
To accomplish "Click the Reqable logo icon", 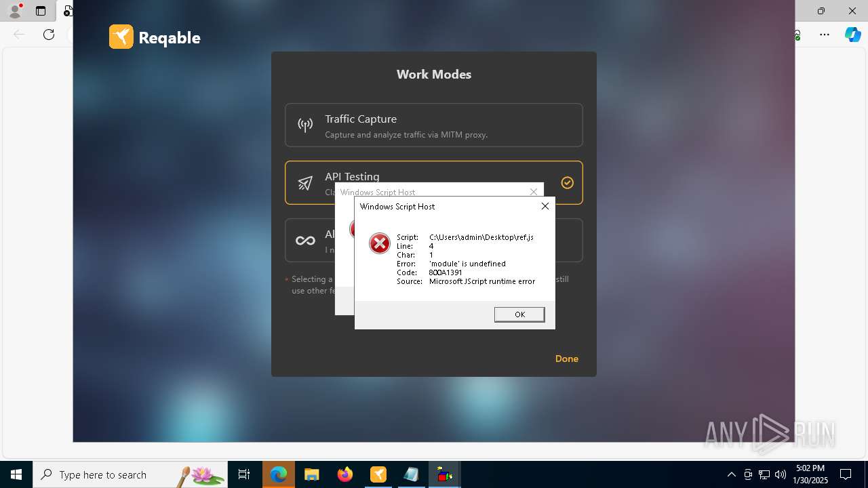I will pos(121,37).
